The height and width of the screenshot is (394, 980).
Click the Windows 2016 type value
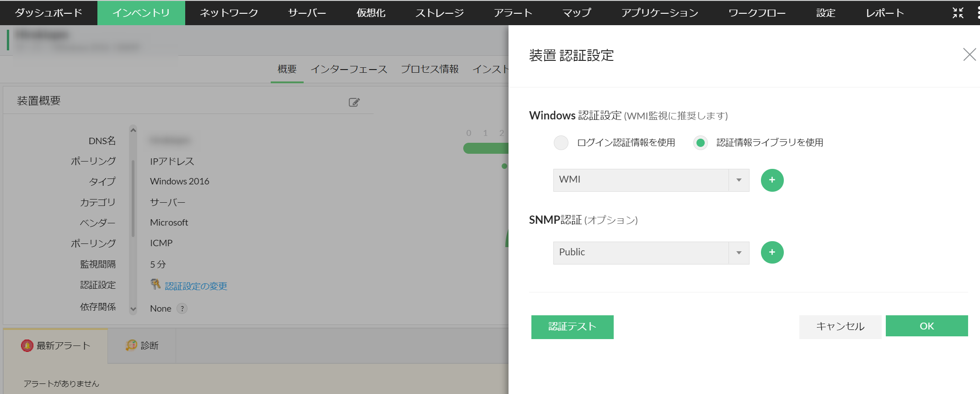(x=180, y=182)
